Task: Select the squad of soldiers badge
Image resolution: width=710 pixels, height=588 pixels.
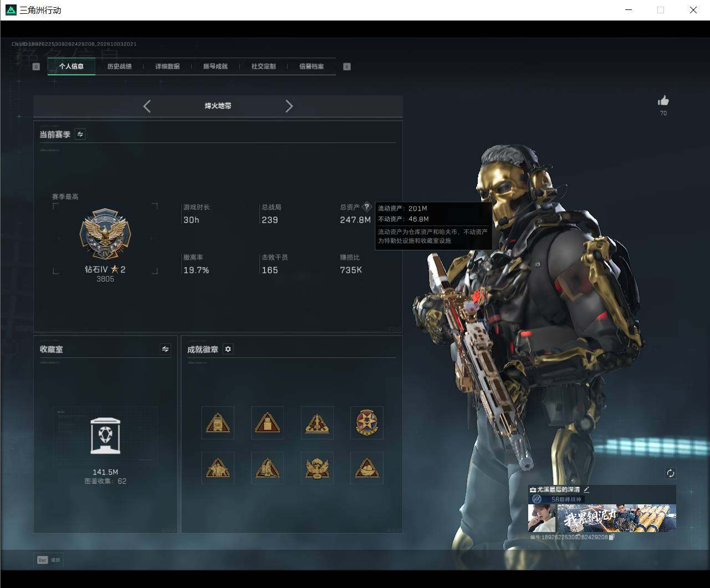Action: (x=218, y=468)
